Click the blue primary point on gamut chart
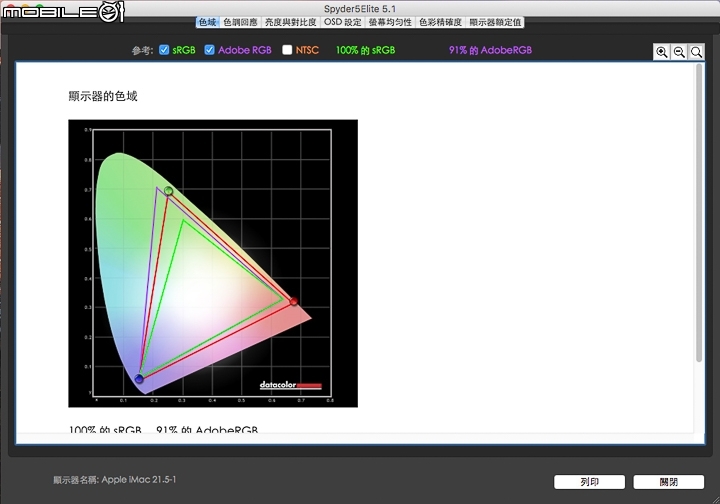Image resolution: width=720 pixels, height=504 pixels. click(x=139, y=379)
